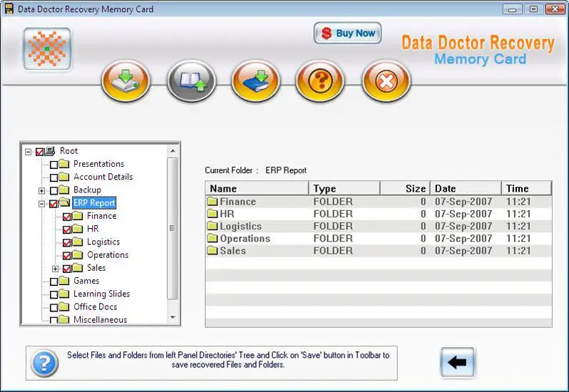Click the Operations folder icon in the file list

(x=212, y=238)
